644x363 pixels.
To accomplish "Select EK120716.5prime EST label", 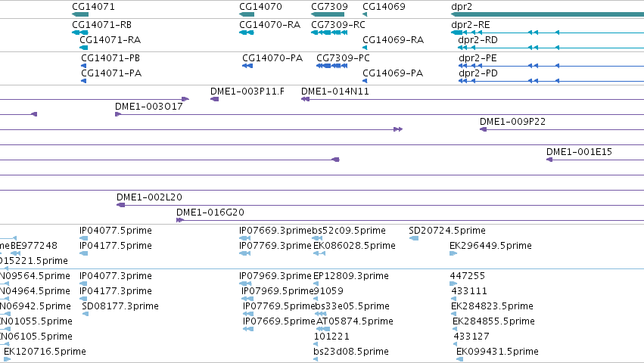I will click(45, 352).
